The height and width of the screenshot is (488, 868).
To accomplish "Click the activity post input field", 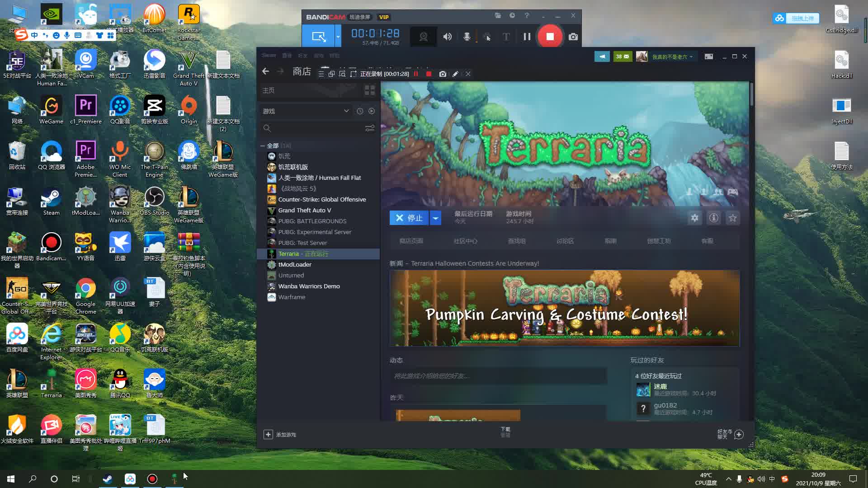I will [498, 376].
